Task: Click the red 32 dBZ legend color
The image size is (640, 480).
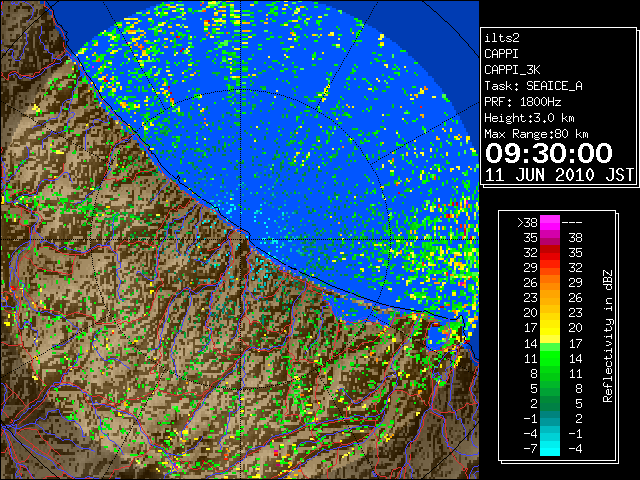Action: 550,253
